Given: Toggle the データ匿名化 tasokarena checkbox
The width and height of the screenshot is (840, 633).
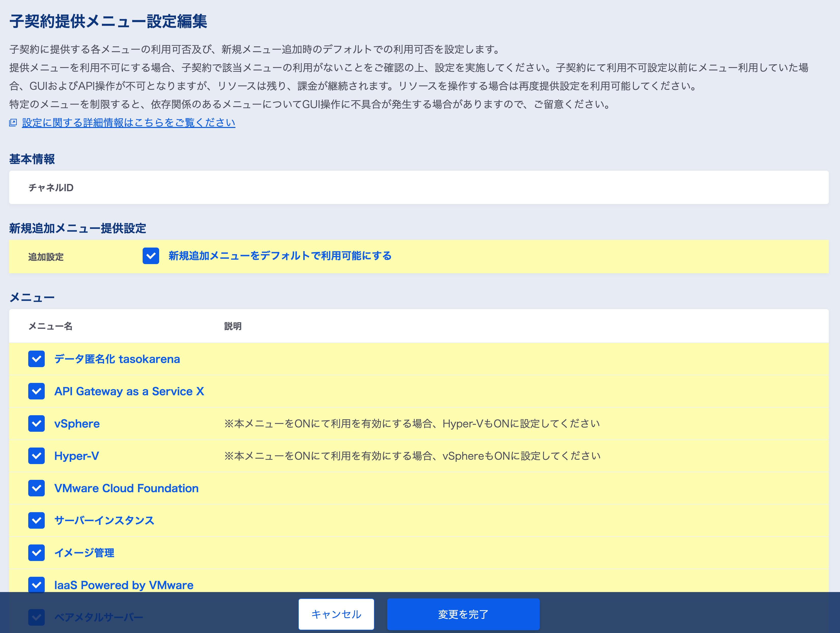Looking at the screenshot, I should click(36, 359).
